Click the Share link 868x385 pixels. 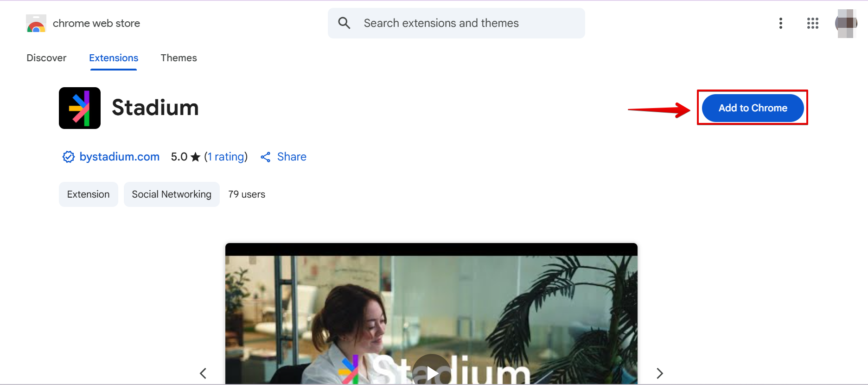coord(292,157)
